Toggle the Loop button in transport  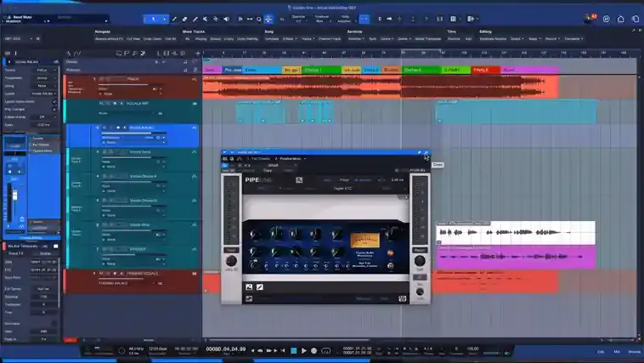[x=326, y=350]
